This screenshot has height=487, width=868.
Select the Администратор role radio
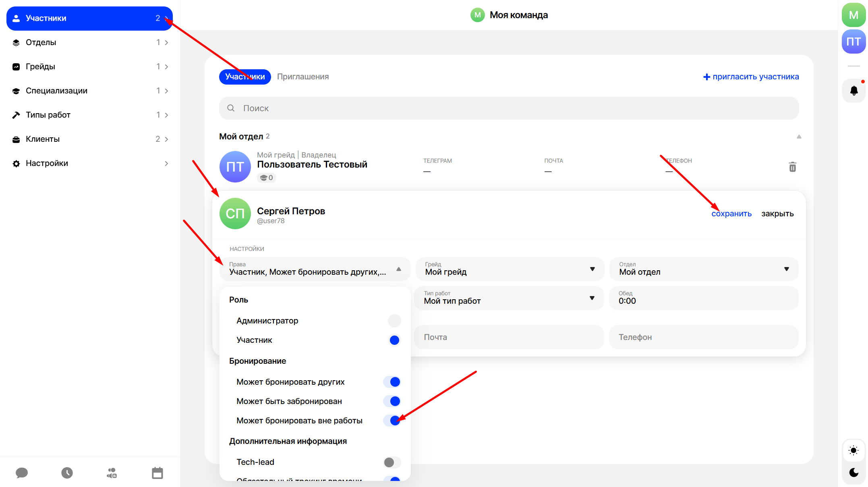click(x=394, y=321)
